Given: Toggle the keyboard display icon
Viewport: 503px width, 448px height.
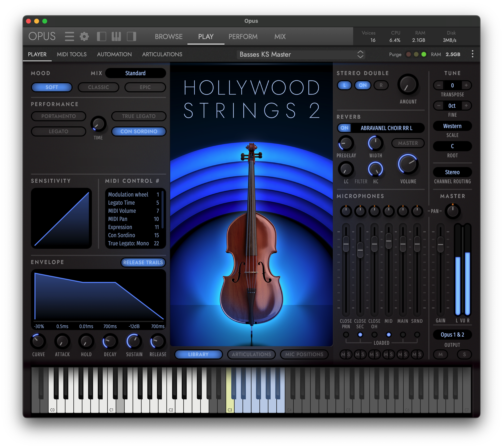Looking at the screenshot, I should pos(116,36).
